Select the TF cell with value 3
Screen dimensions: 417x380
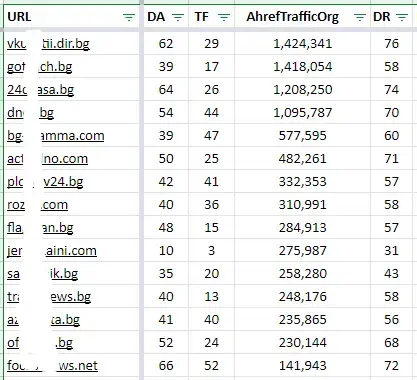pyautogui.click(x=212, y=251)
